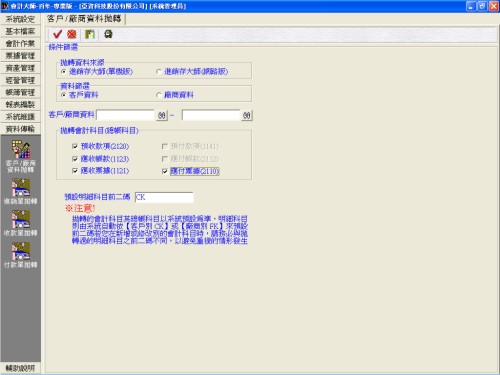Select 進銷存大師(網路版) radio option
Viewport: 500px width, 375px height.
click(159, 72)
